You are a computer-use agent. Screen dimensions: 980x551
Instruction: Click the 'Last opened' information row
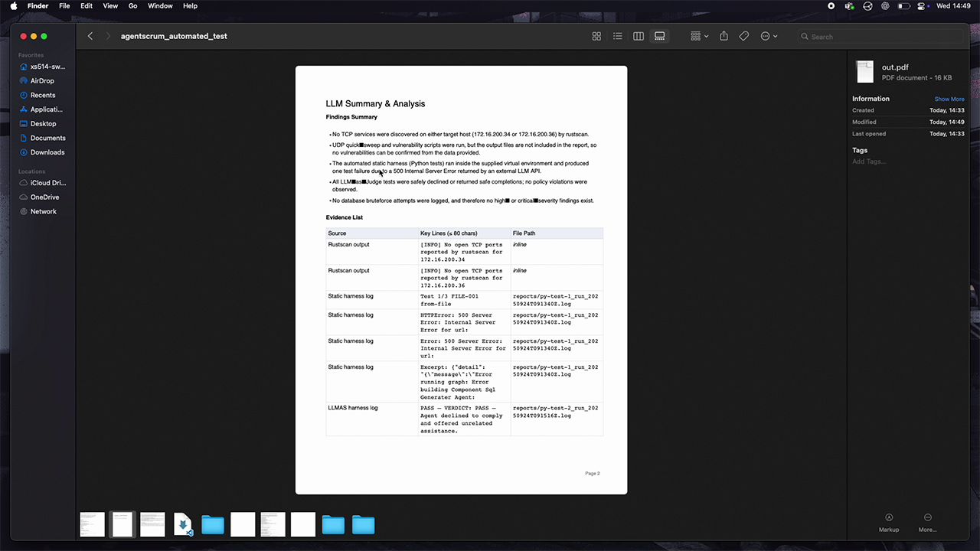click(x=908, y=134)
